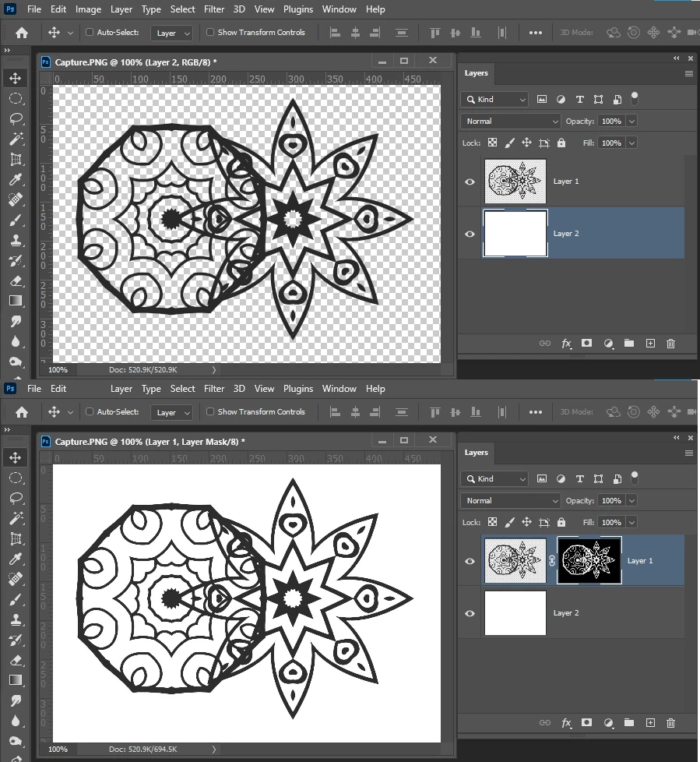Open Window menu in bottom window

click(339, 389)
